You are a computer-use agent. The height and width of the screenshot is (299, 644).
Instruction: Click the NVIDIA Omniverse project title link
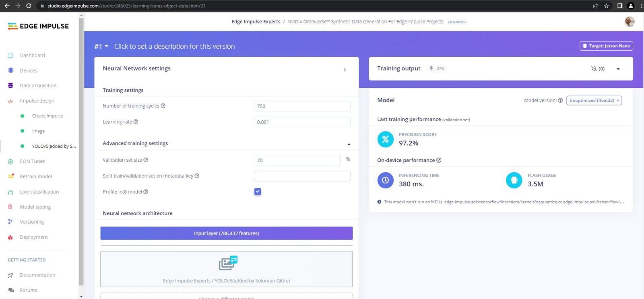[365, 22]
